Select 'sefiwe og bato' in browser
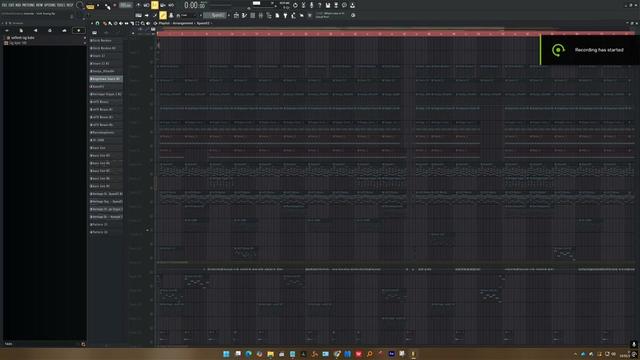This screenshot has height=360, width=640. tap(22, 38)
